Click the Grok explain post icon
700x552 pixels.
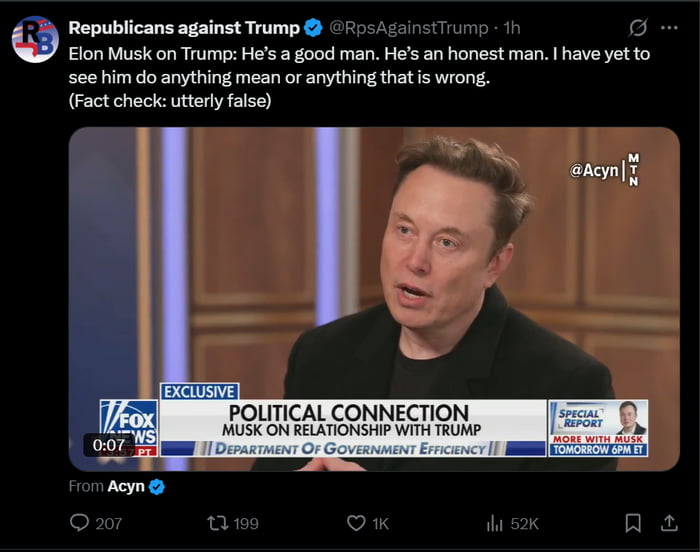tap(638, 27)
